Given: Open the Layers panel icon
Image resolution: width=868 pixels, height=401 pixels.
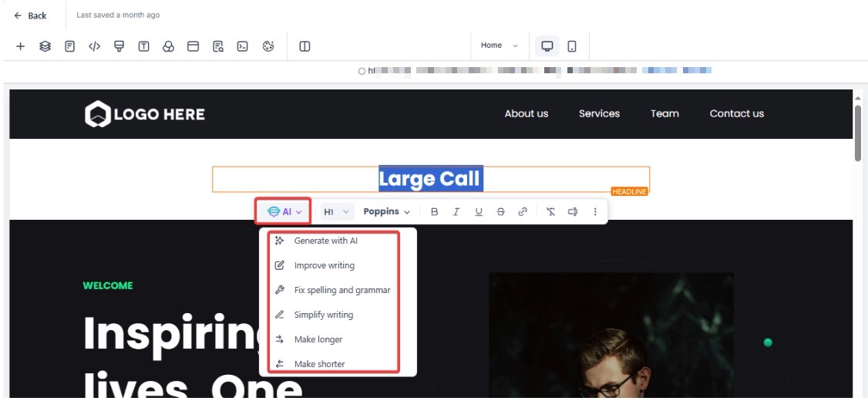Looking at the screenshot, I should 45,46.
